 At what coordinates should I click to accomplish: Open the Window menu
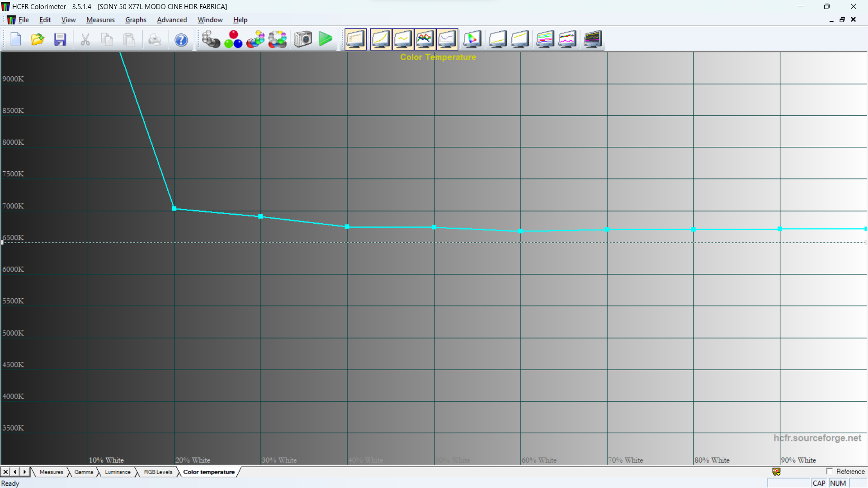pos(210,20)
